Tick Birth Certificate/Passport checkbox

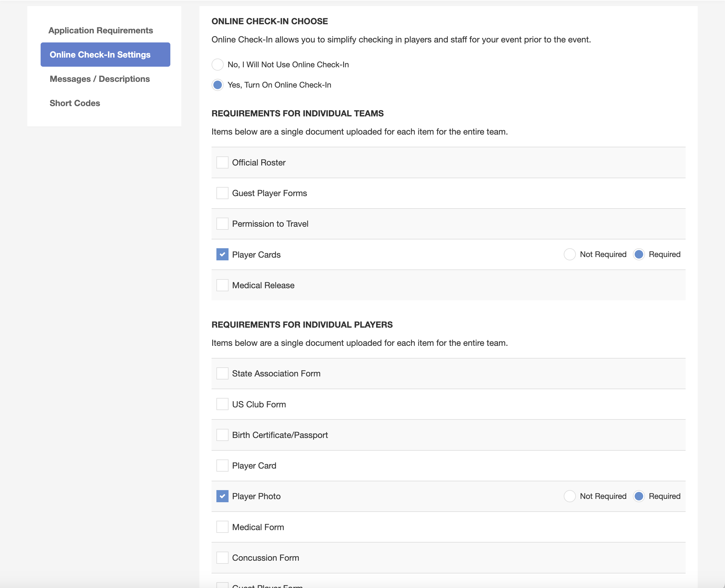pos(222,435)
